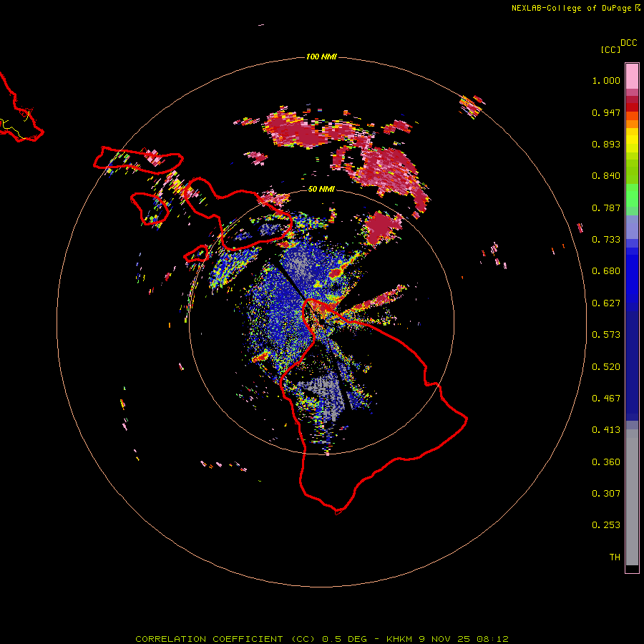Click the Correlation Coefficient KHKM caption at bottom
644x644 pixels.
tap(322, 639)
